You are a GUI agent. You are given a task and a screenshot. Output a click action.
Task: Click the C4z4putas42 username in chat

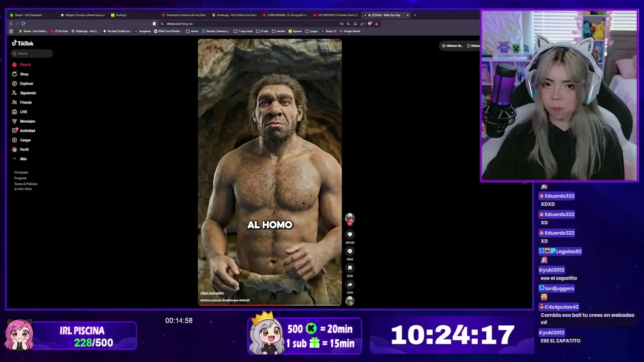(561, 307)
